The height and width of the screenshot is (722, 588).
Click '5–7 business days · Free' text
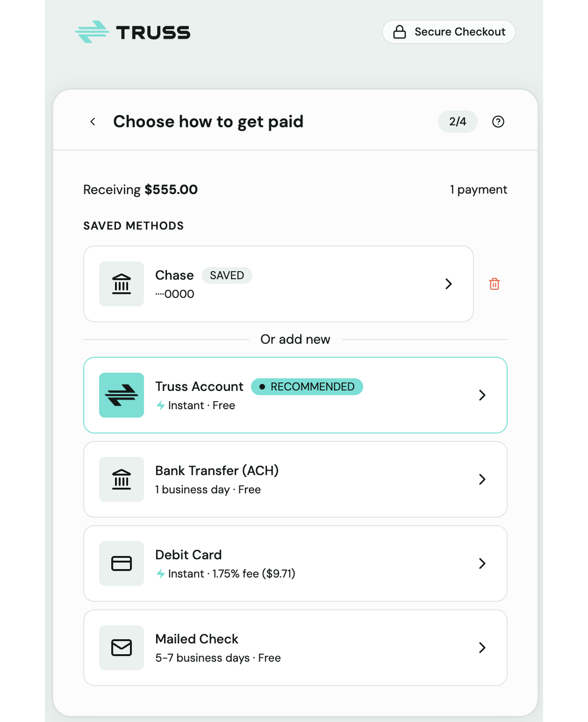pyautogui.click(x=218, y=658)
